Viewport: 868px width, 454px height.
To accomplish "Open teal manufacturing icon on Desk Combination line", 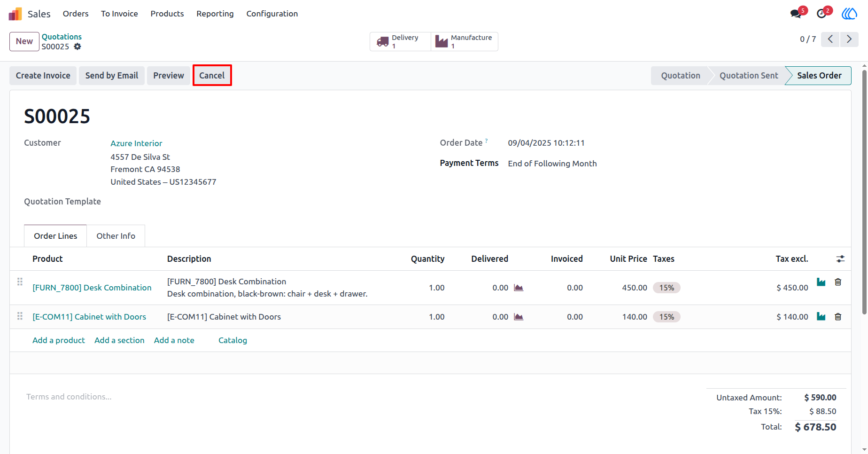I will 821,282.
